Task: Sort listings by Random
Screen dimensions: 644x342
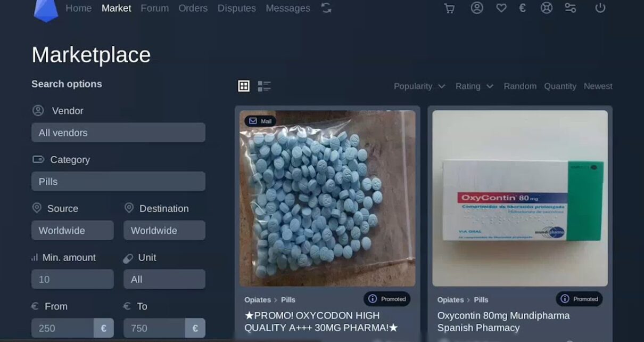Action: tap(520, 86)
